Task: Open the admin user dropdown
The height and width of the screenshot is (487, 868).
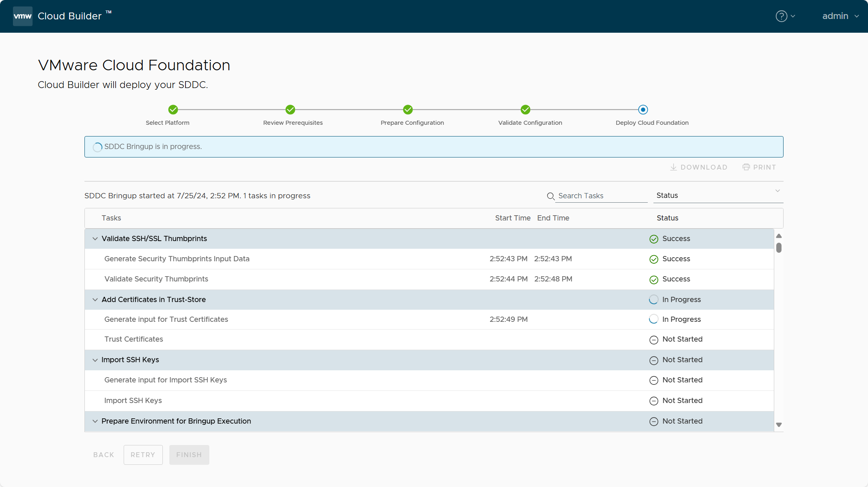Action: (841, 16)
